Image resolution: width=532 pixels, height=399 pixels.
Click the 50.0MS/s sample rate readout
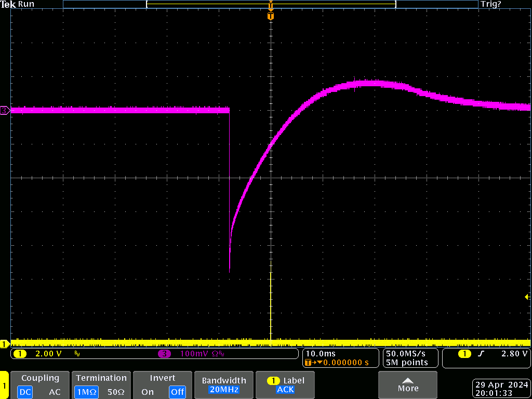[406, 353]
